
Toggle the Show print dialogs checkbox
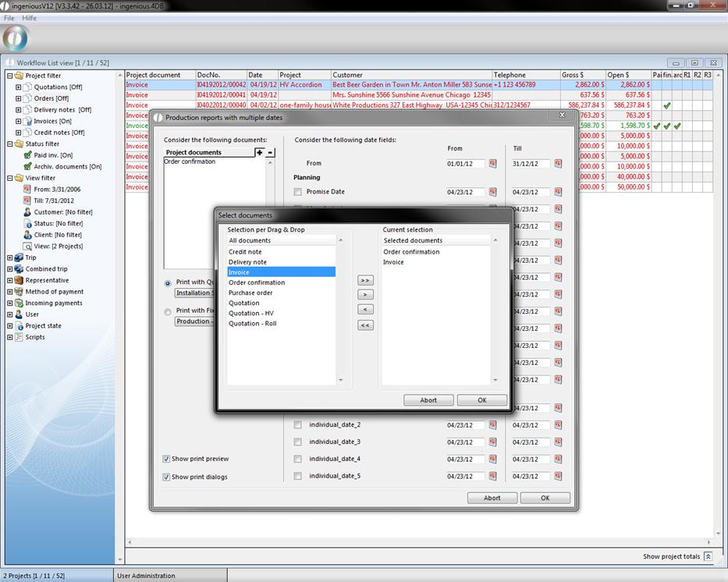point(166,477)
